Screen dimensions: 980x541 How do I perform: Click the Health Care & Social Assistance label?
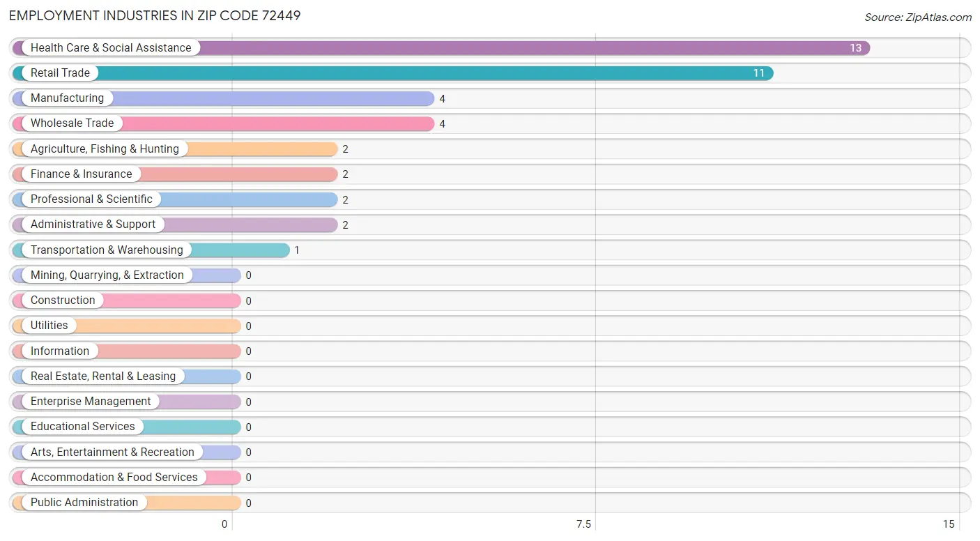(111, 47)
